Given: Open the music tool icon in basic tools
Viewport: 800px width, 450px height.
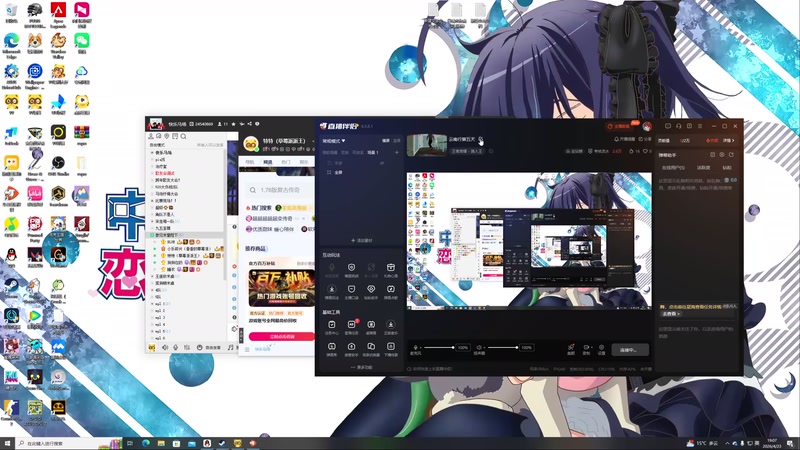Looking at the screenshot, I should 391,324.
